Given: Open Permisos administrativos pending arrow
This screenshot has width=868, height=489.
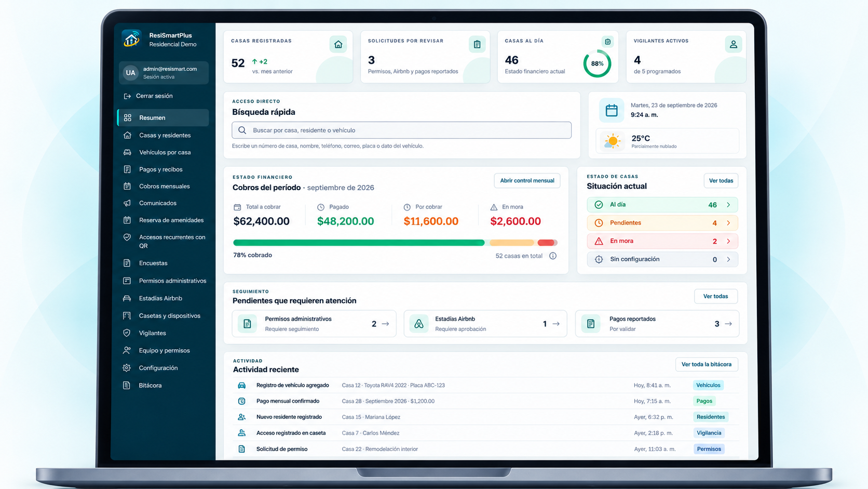Looking at the screenshot, I should pos(386,324).
